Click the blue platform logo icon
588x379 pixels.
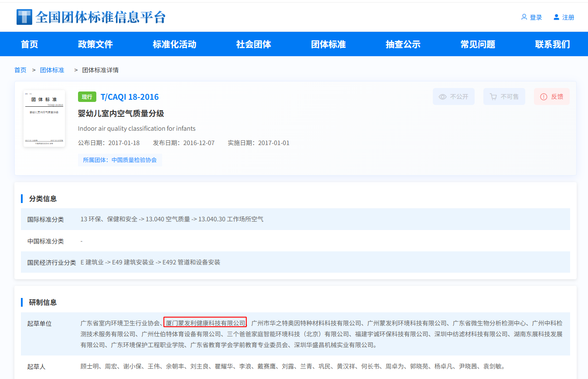(x=24, y=17)
